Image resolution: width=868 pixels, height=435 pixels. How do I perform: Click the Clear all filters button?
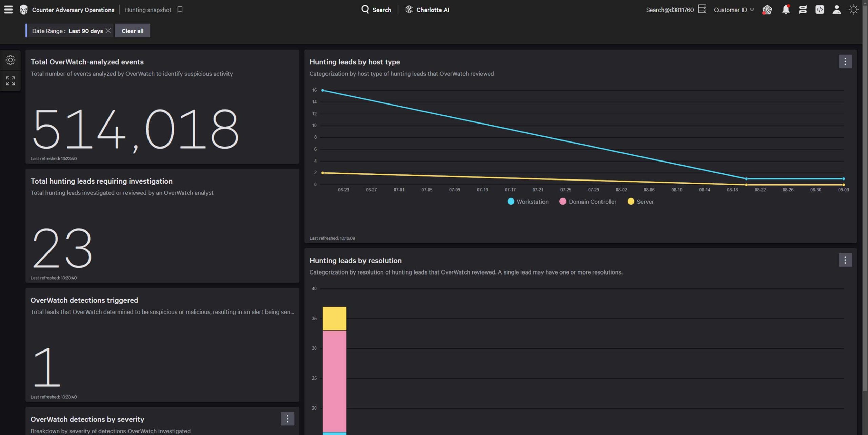point(132,31)
